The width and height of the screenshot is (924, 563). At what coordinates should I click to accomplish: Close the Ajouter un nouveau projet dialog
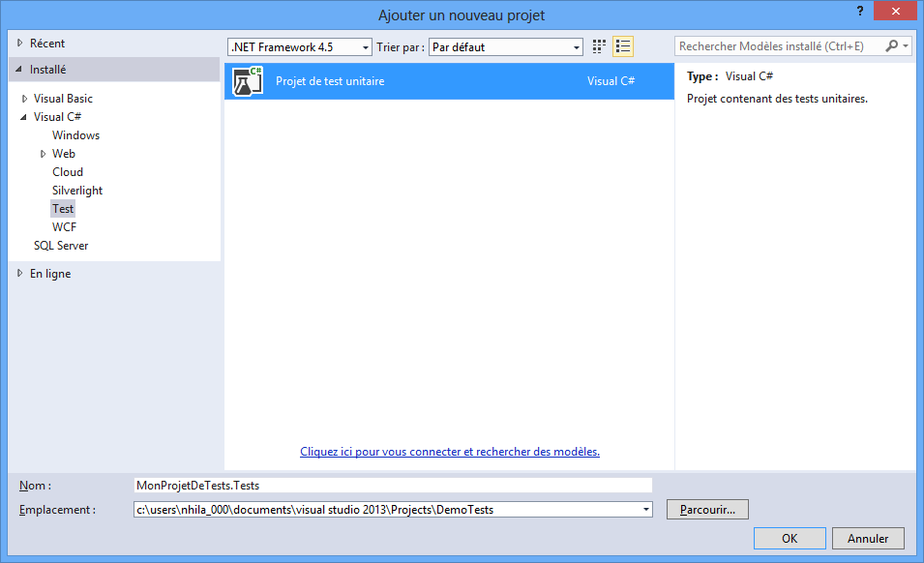coord(895,11)
